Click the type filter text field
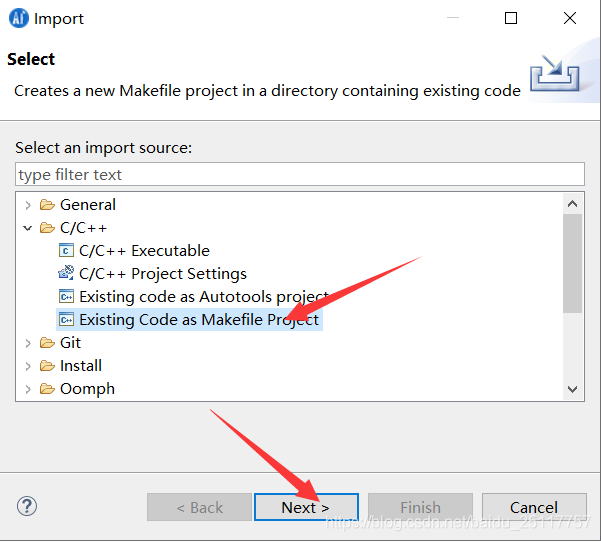 [x=300, y=174]
